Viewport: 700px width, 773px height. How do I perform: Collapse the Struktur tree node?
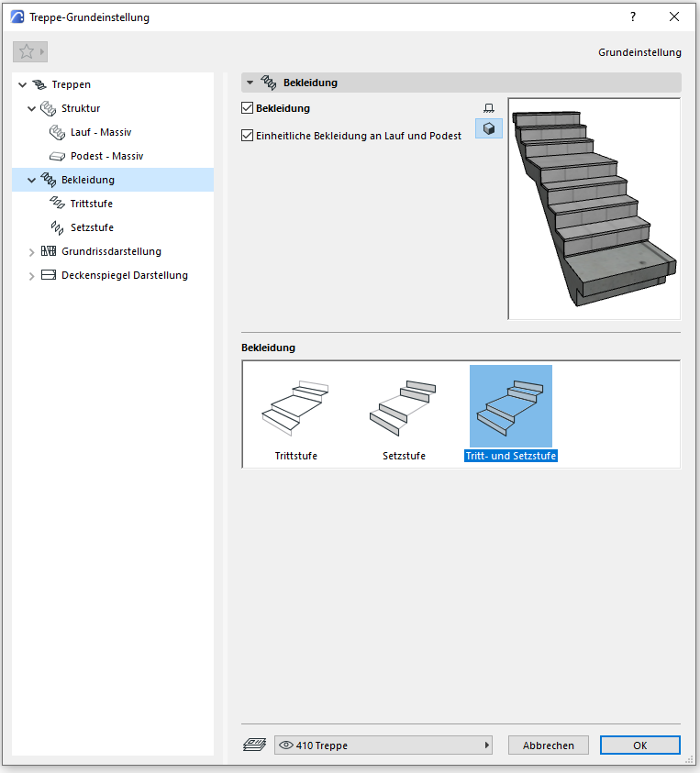pos(32,109)
